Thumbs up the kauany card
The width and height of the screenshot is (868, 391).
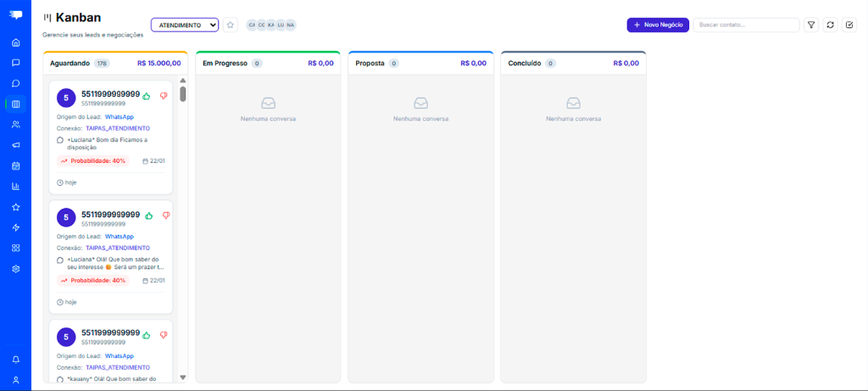(147, 335)
